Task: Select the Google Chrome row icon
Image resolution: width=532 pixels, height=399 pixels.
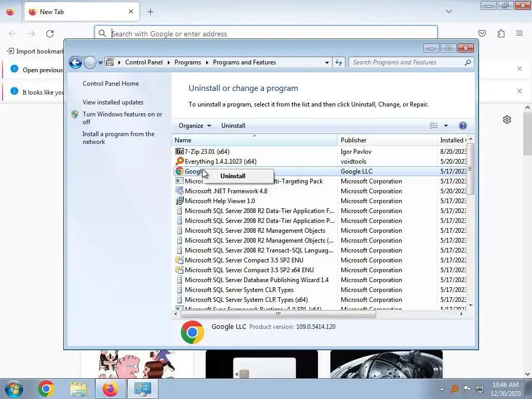Action: (x=179, y=171)
